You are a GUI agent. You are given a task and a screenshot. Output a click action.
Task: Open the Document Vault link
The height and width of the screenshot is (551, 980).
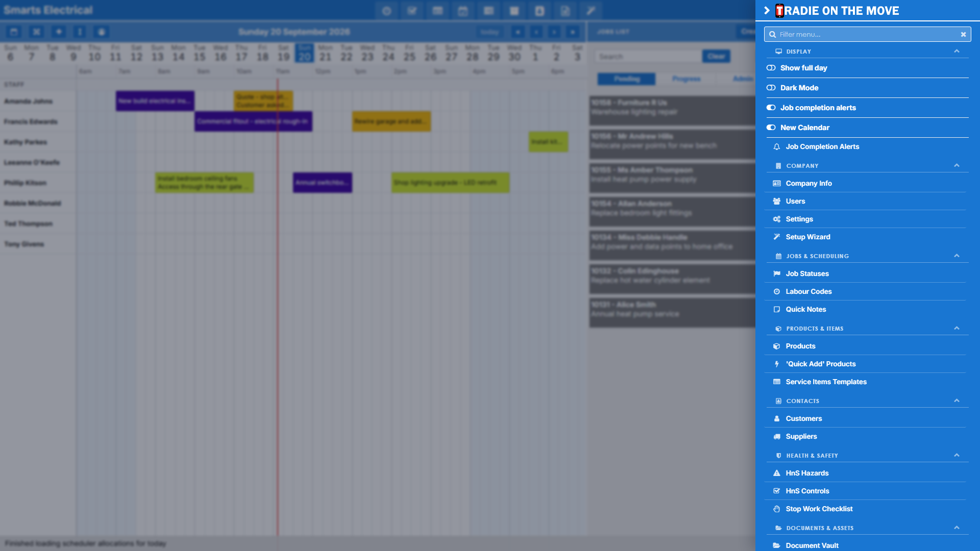[812, 545]
